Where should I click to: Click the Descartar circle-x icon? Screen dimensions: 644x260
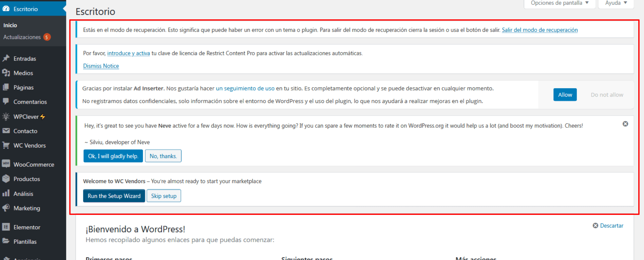pos(595,226)
